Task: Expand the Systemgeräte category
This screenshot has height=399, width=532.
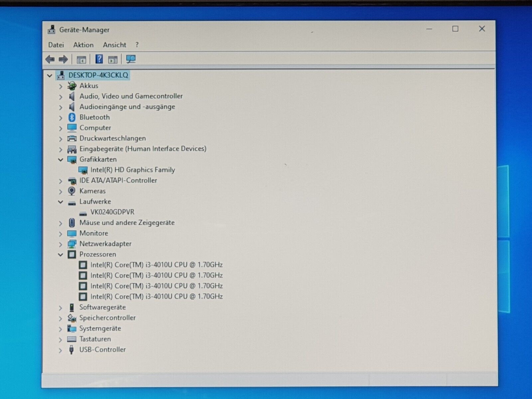Action: point(61,329)
